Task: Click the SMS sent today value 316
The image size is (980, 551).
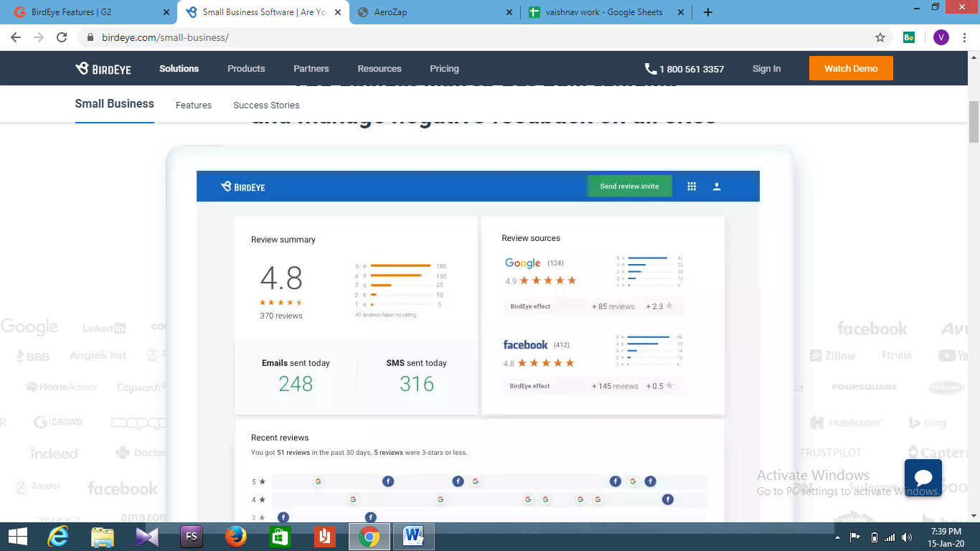Action: tap(417, 384)
